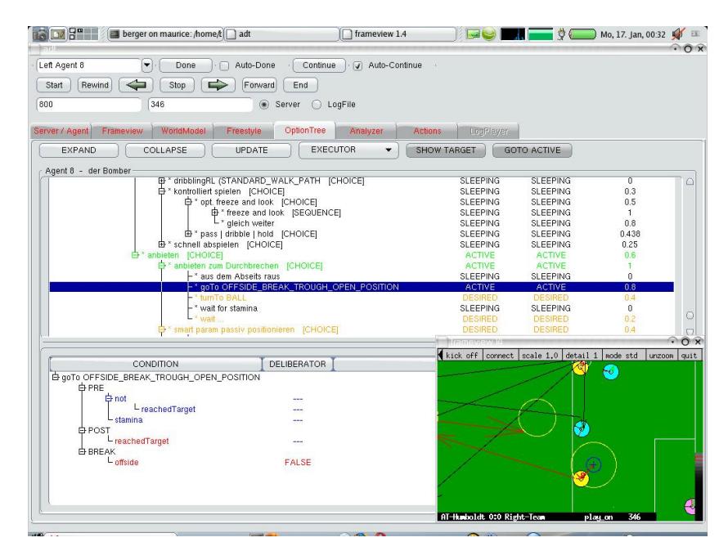Click the CPU load graph applet

coord(513,34)
